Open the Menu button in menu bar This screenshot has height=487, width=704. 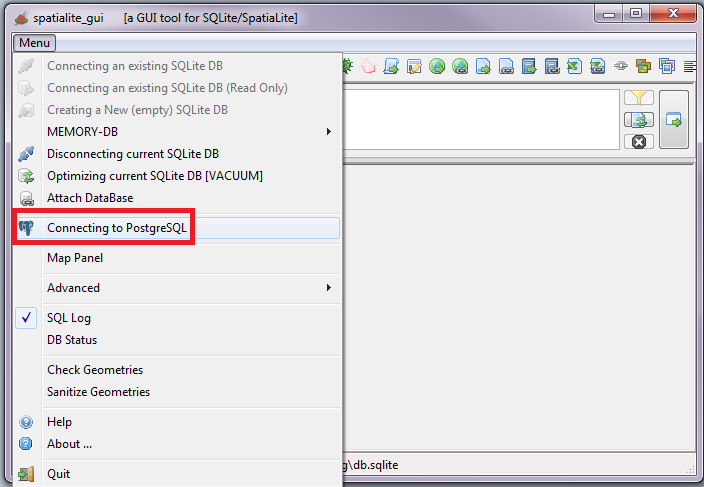coord(35,43)
